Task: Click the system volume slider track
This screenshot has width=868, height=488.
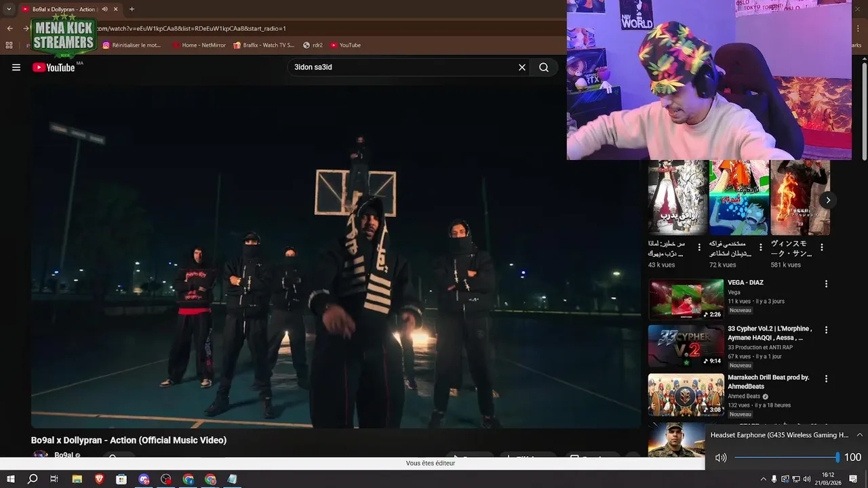Action: click(x=787, y=457)
